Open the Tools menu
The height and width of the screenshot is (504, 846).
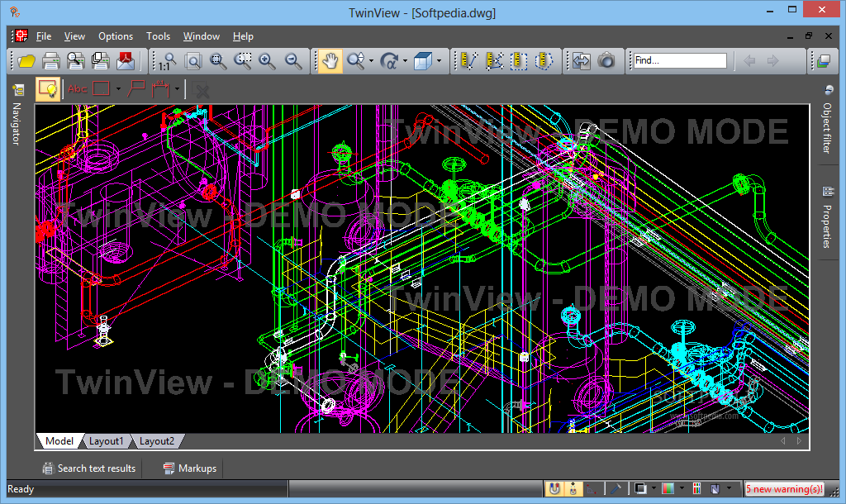click(158, 36)
